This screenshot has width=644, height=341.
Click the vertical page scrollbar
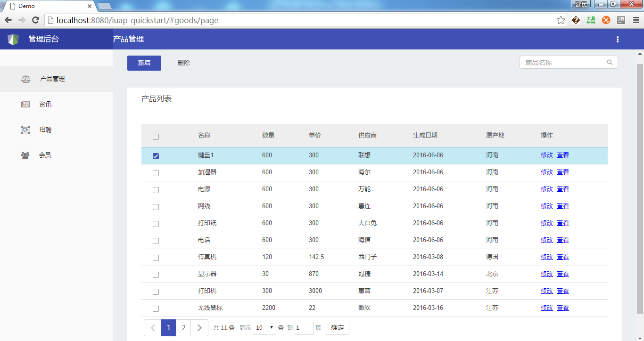pyautogui.click(x=640, y=188)
